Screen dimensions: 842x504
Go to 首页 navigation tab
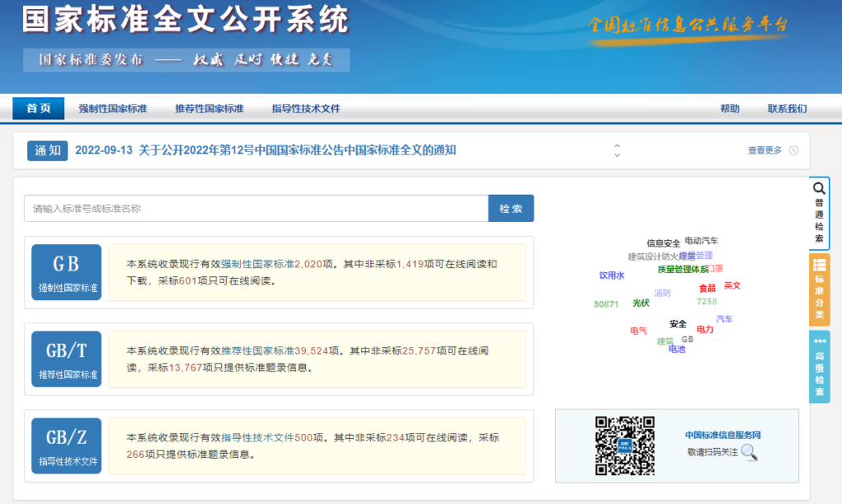pyautogui.click(x=39, y=109)
